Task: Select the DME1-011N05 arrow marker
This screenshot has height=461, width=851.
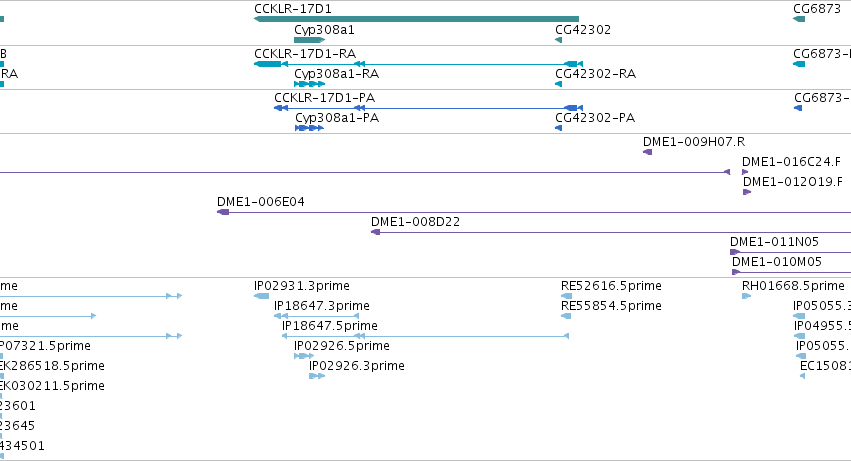Action: pos(735,252)
